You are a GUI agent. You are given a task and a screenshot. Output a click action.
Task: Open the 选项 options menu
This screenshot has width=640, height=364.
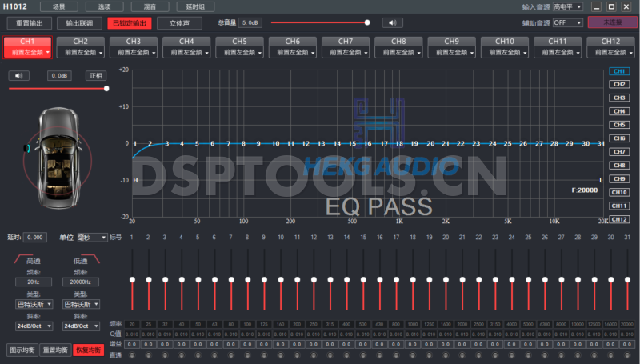click(x=105, y=7)
